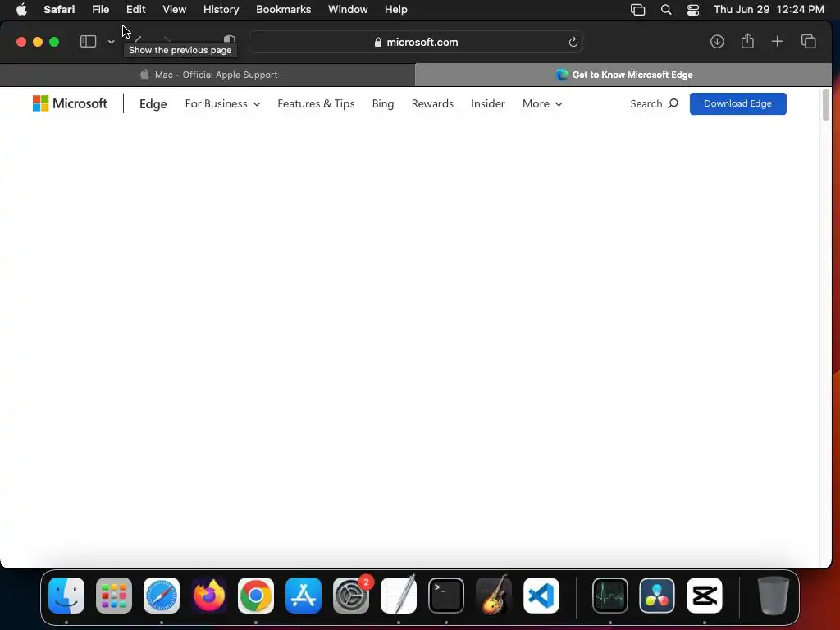Show Safari downloads
The image size is (840, 630).
(x=717, y=42)
